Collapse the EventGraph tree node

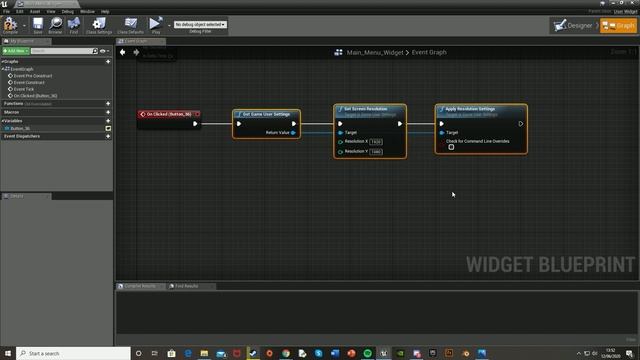click(x=2, y=69)
